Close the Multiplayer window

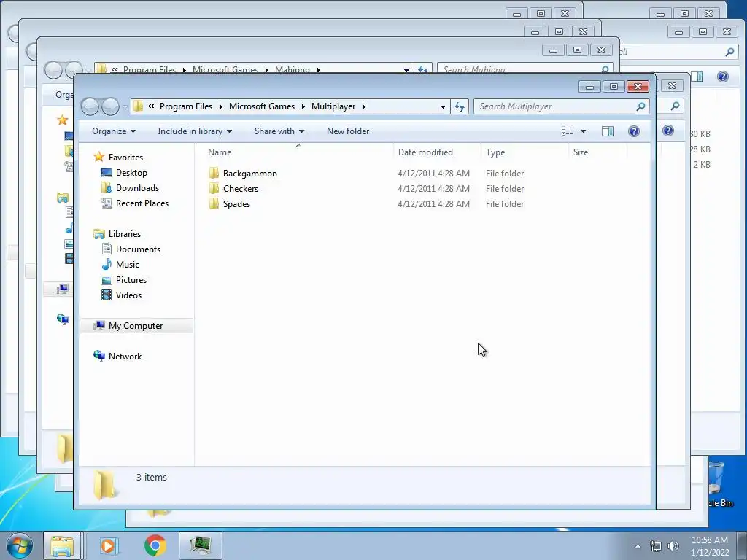tap(638, 86)
